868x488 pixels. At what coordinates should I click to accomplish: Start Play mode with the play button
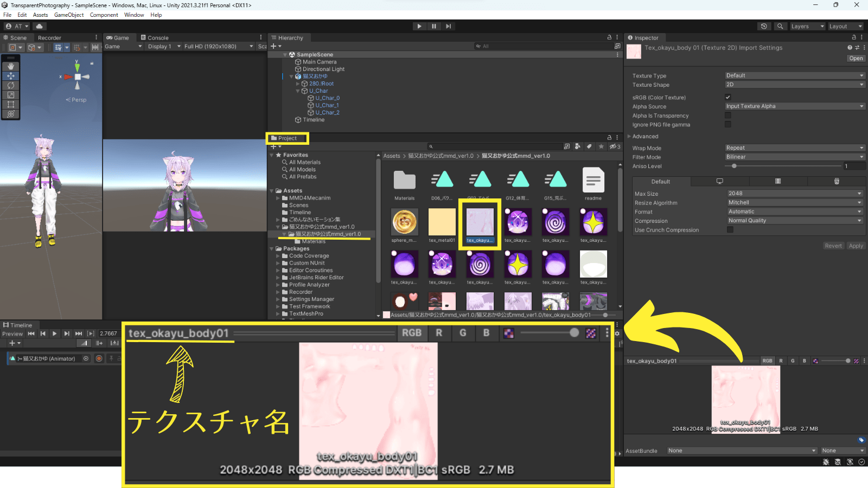[419, 26]
